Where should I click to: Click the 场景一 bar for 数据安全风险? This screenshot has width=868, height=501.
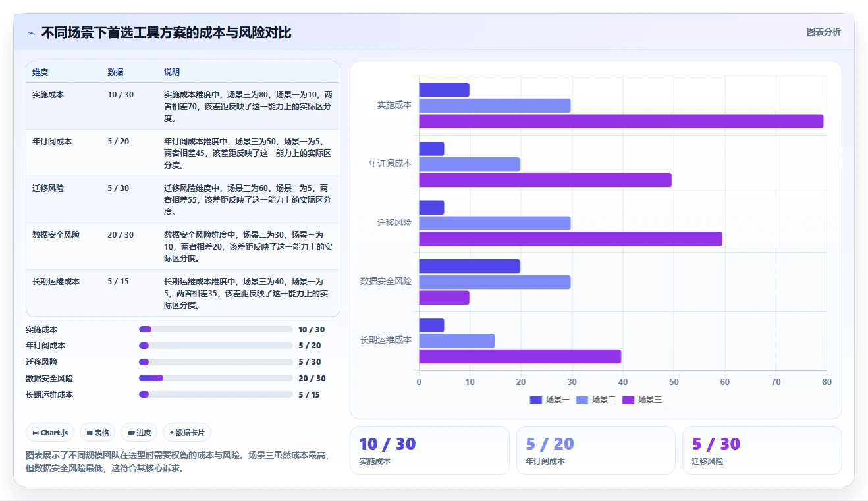[x=470, y=266]
